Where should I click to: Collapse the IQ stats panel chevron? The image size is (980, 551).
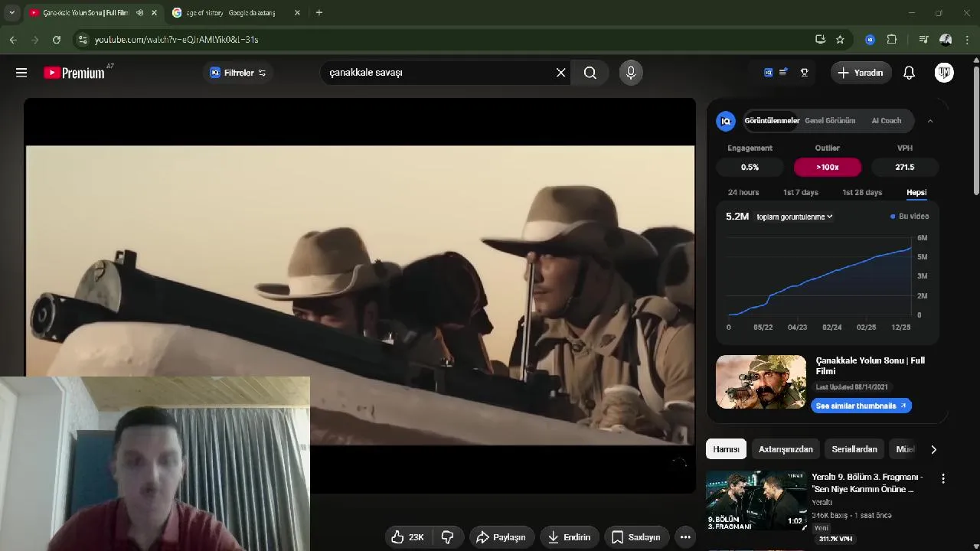(930, 121)
